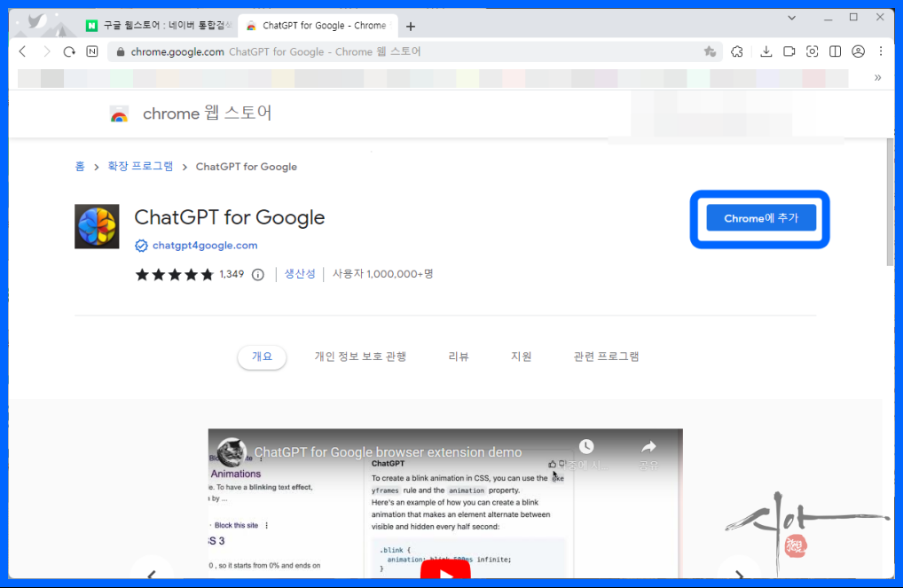Click the lock icon in the address bar
Image resolution: width=903 pixels, height=588 pixels.
click(121, 51)
